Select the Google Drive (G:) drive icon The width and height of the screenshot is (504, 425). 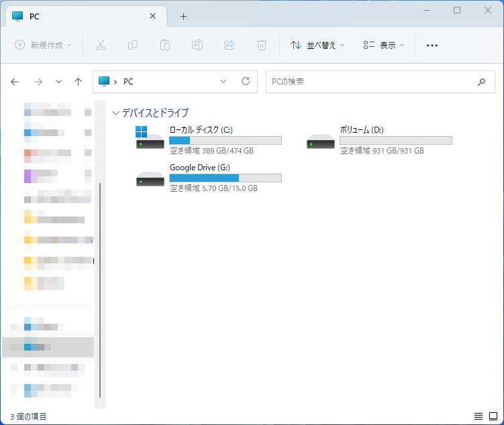150,178
